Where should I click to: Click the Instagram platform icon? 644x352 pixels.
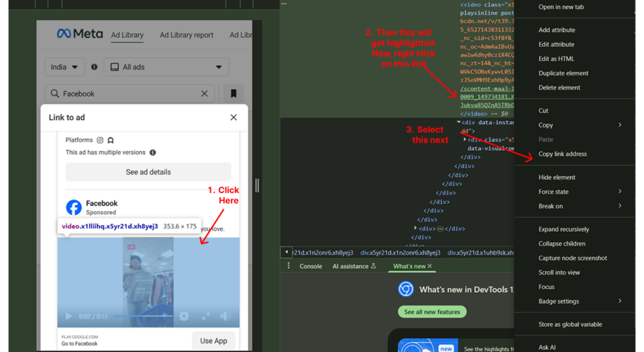(100, 140)
